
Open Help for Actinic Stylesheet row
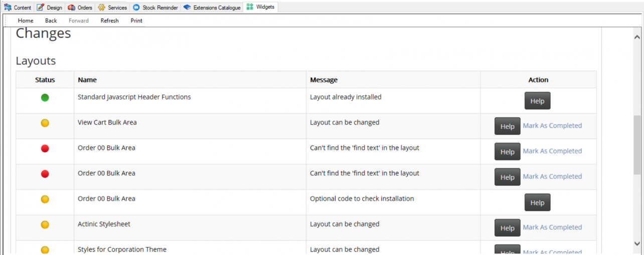(507, 228)
